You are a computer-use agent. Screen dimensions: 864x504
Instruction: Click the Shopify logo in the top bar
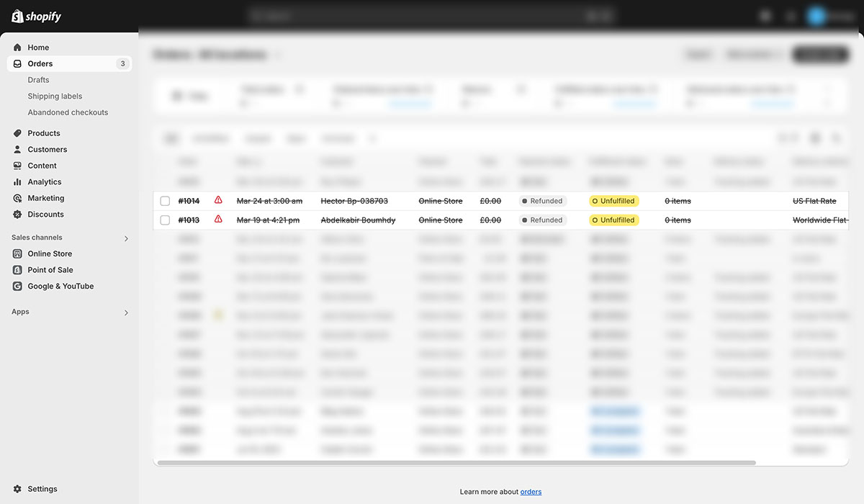point(36,15)
